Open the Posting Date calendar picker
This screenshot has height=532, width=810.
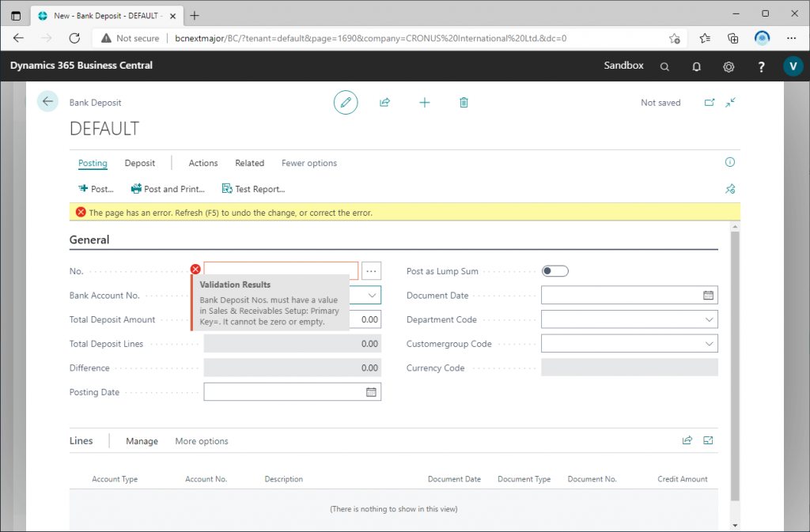coord(371,392)
